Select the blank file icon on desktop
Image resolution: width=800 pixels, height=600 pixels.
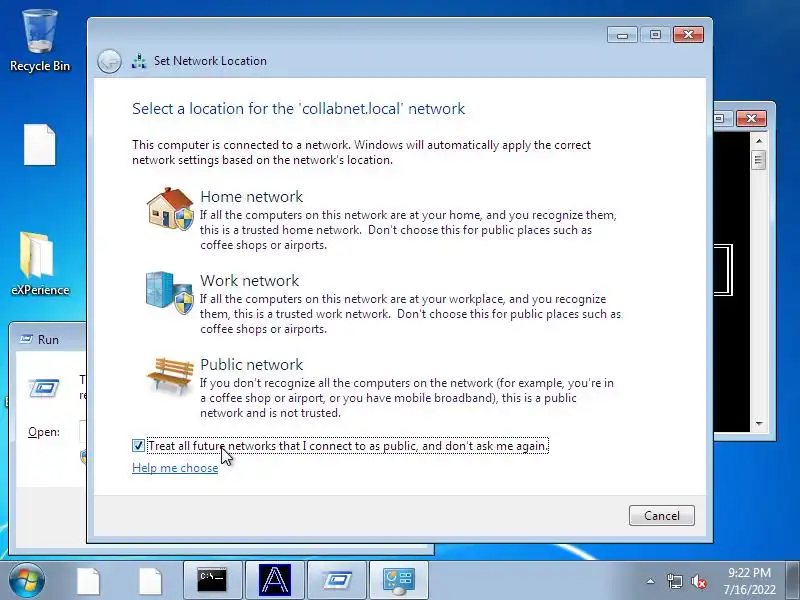click(x=39, y=145)
